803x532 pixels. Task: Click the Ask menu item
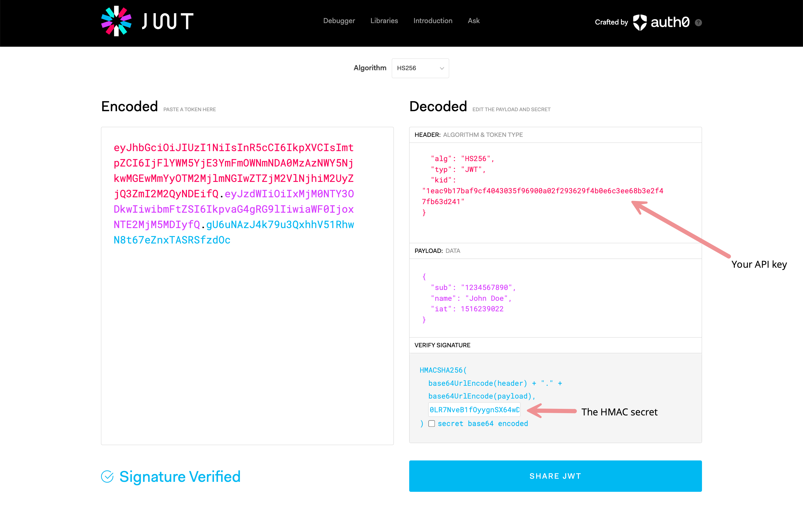473,21
